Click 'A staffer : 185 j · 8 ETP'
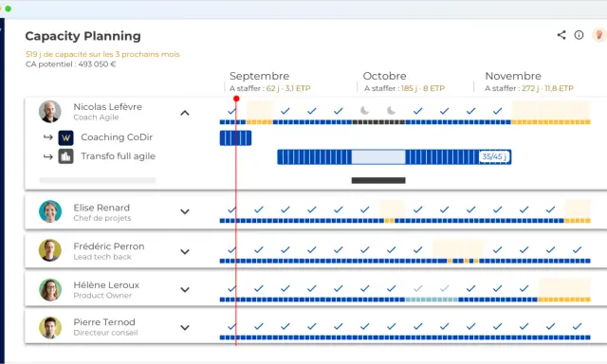607x364 pixels. pos(404,88)
